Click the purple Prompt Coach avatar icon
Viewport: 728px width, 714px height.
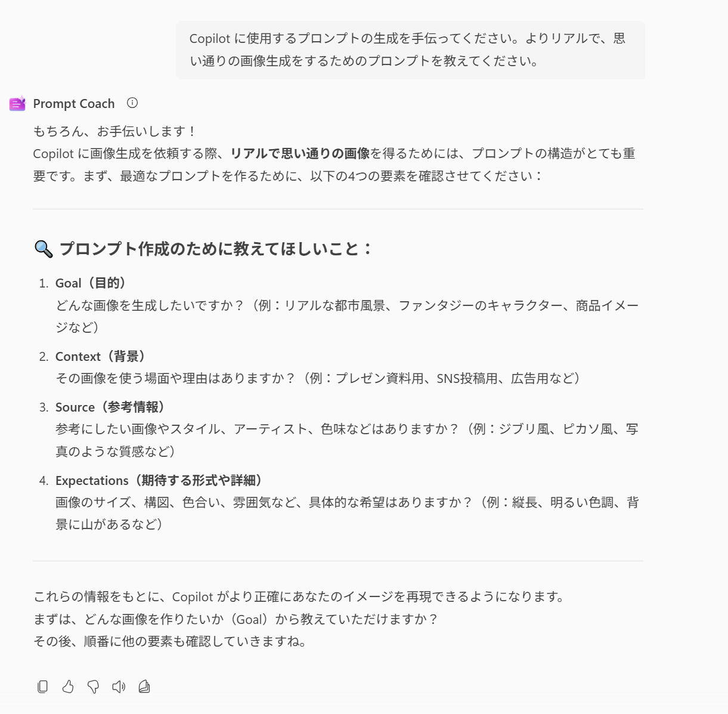(17, 104)
